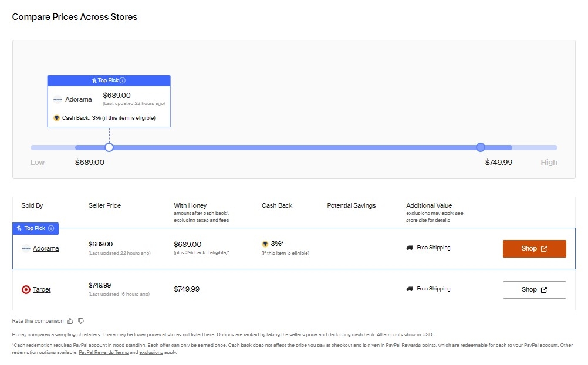
Task: Open the Adorama store link
Action: (x=46, y=248)
